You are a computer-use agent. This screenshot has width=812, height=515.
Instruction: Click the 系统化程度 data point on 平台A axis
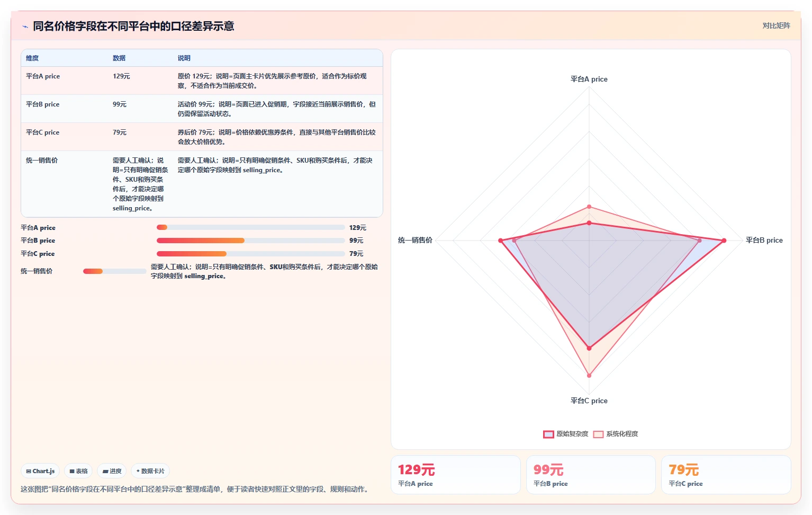[x=589, y=207]
